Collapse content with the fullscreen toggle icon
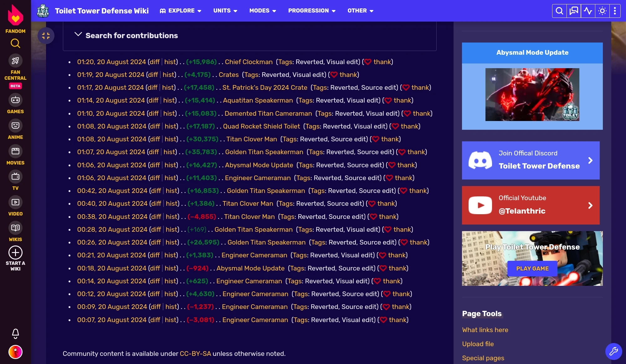 pyautogui.click(x=46, y=36)
